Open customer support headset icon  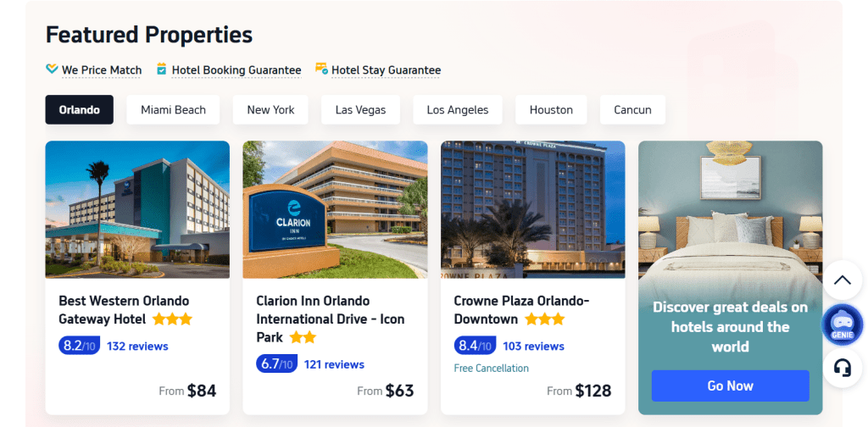tap(842, 369)
